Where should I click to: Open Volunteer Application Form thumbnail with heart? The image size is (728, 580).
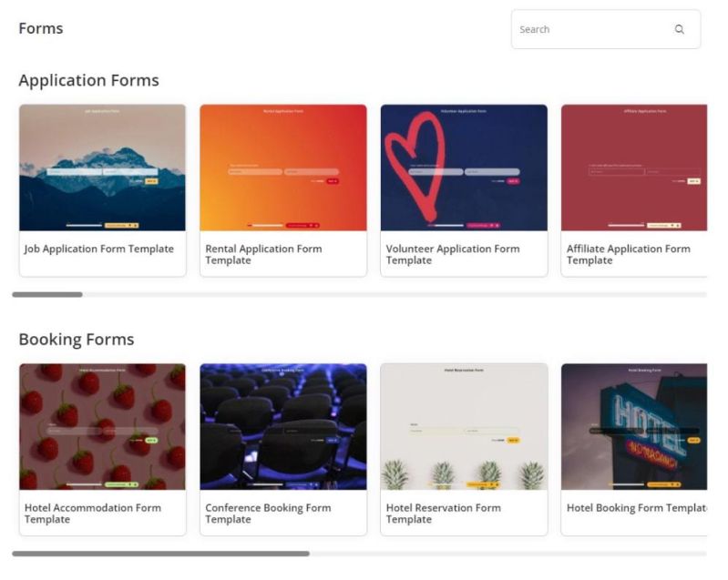pos(464,168)
